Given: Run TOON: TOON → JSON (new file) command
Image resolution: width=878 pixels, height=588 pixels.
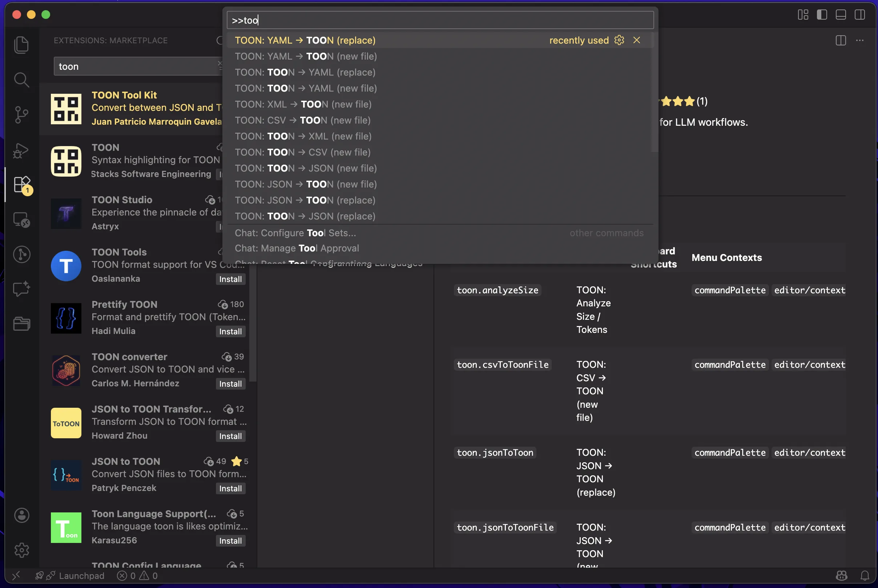Looking at the screenshot, I should coord(440,168).
